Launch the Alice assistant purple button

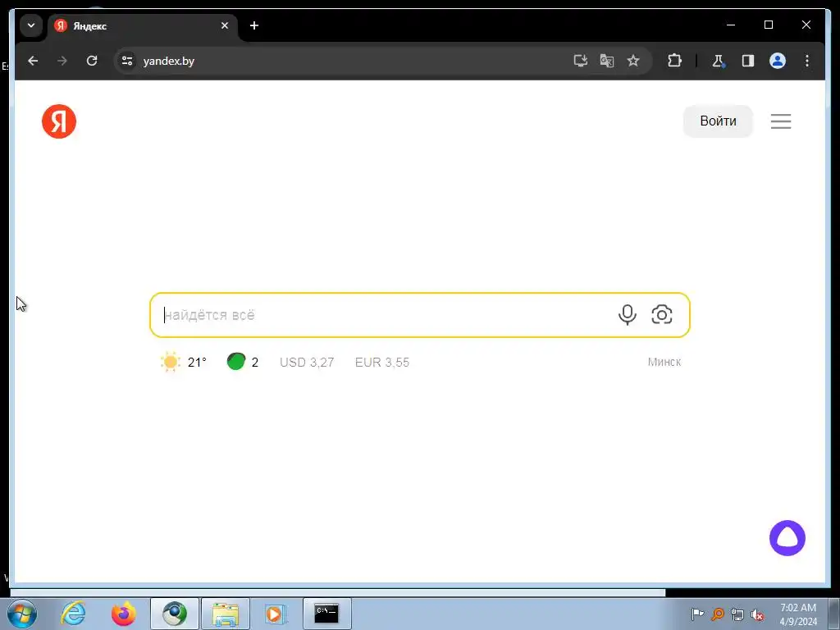[x=787, y=538]
